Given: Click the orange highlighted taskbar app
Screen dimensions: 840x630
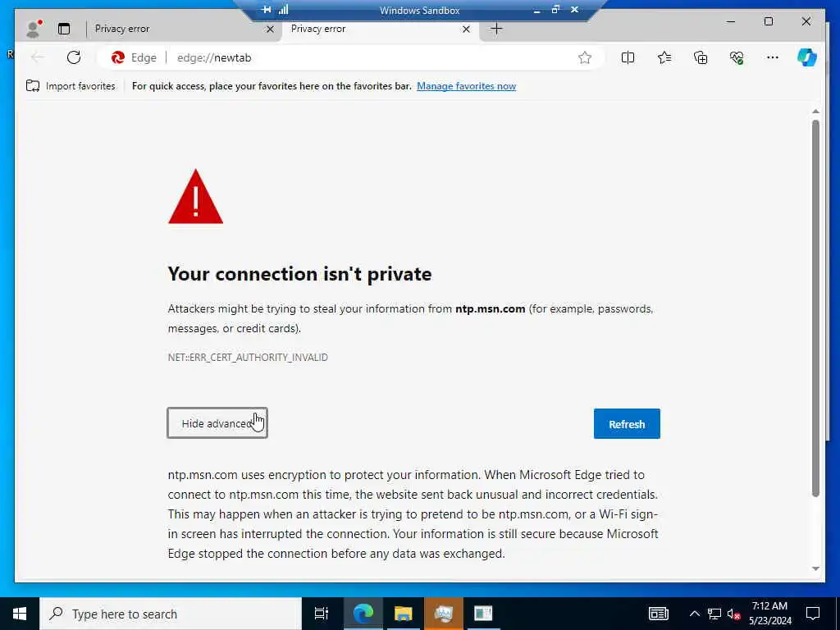Looking at the screenshot, I should 444,614.
